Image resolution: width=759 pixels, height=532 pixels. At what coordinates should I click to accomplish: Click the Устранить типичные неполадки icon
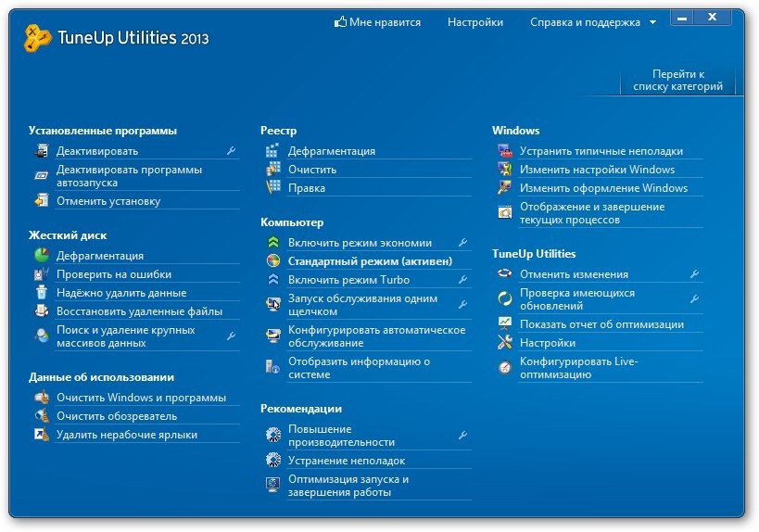click(505, 150)
